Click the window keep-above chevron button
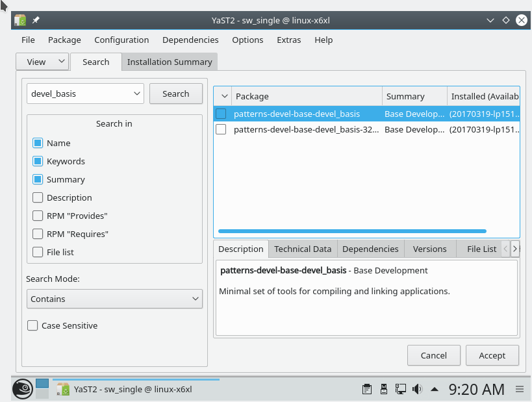Screen dimensions: 532x402 pos(490,20)
